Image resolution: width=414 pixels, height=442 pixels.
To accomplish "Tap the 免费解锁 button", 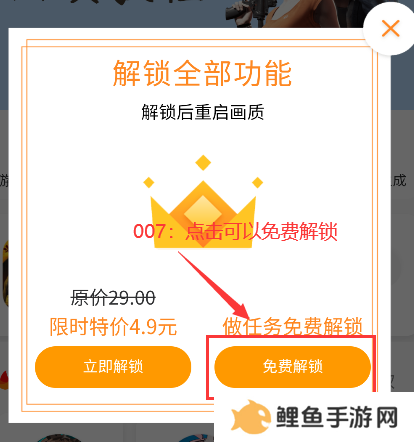I will coord(292,367).
